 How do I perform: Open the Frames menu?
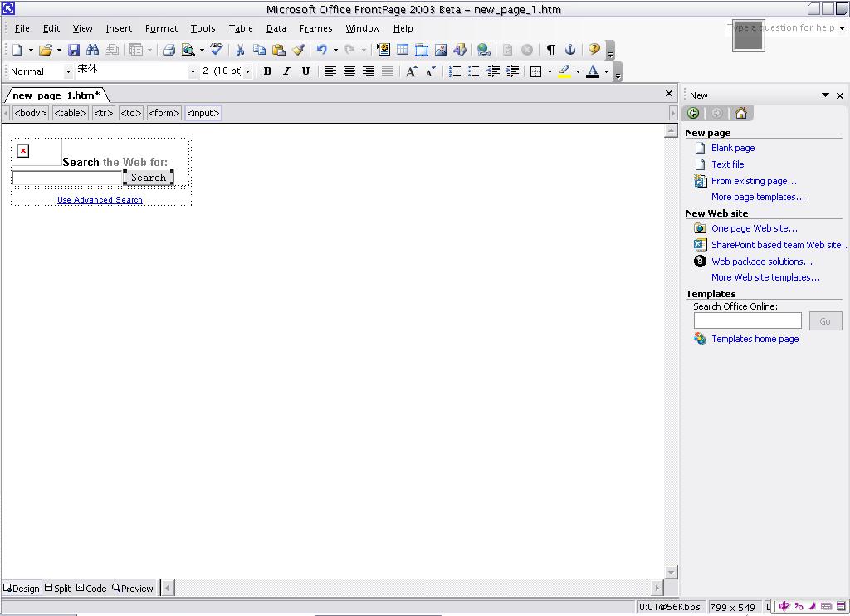pyautogui.click(x=315, y=28)
